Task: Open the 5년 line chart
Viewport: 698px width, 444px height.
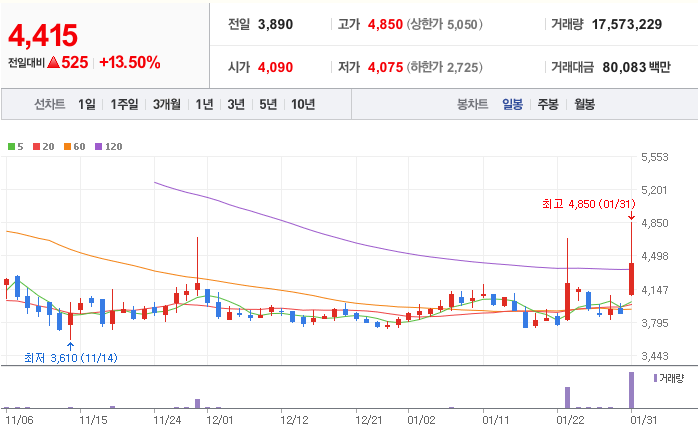Action: tap(268, 105)
